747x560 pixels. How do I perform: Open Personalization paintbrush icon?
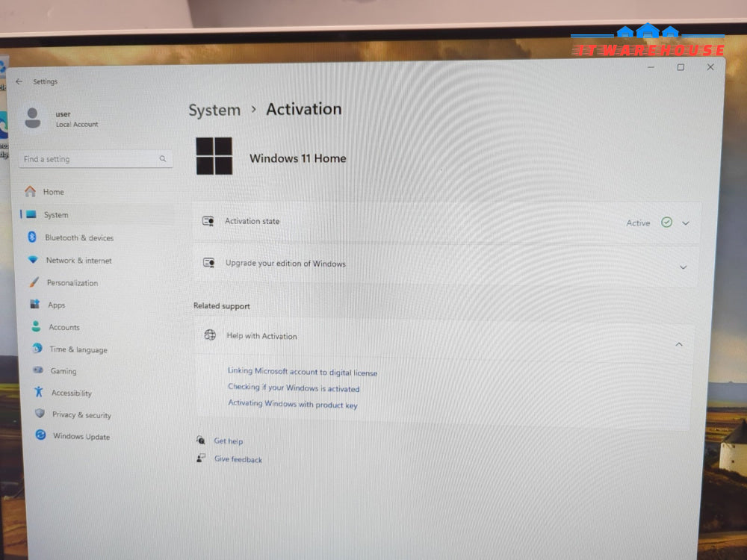pyautogui.click(x=34, y=282)
